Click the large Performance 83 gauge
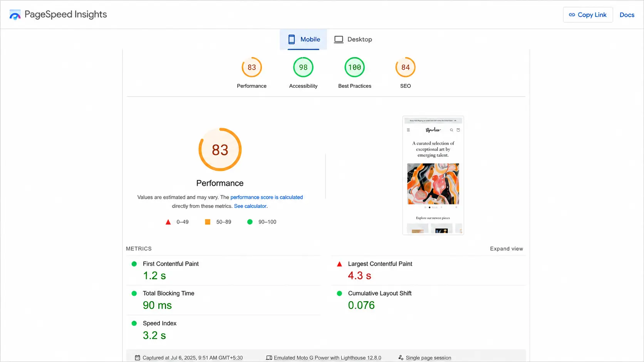Image resolution: width=644 pixels, height=362 pixels. click(x=220, y=149)
